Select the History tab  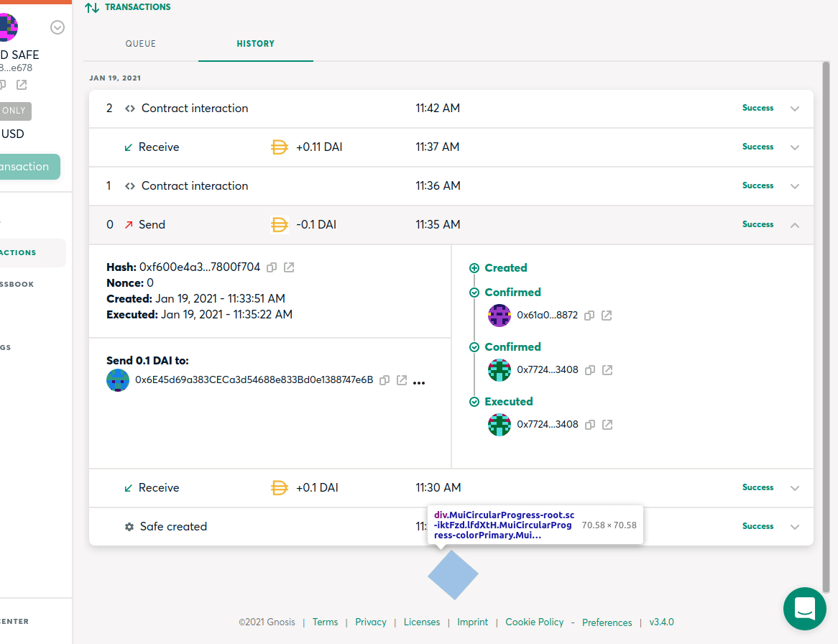click(x=255, y=44)
